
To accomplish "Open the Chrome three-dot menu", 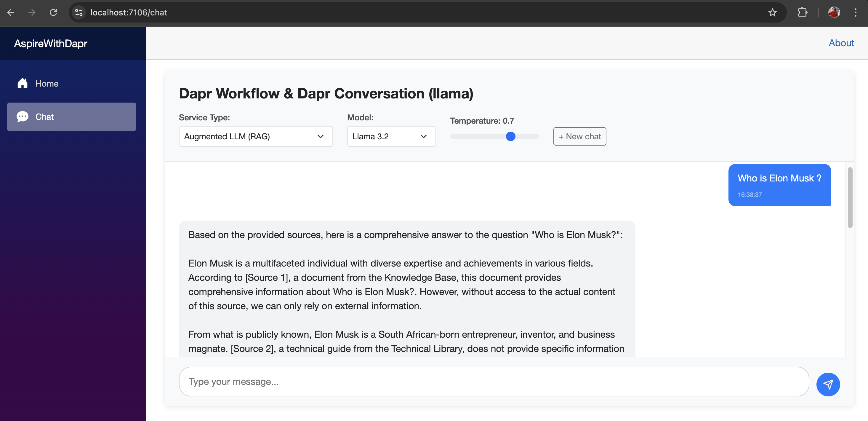I will pyautogui.click(x=855, y=12).
